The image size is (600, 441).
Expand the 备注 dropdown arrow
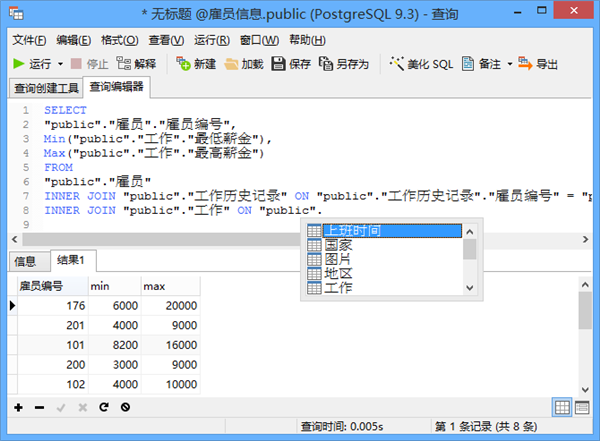[x=509, y=64]
